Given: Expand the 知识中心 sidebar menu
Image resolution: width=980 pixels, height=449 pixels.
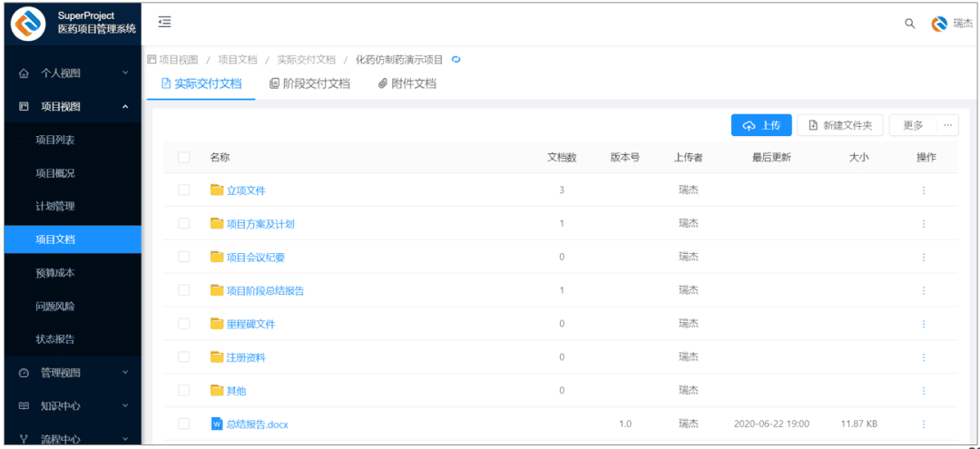Looking at the screenshot, I should (73, 405).
